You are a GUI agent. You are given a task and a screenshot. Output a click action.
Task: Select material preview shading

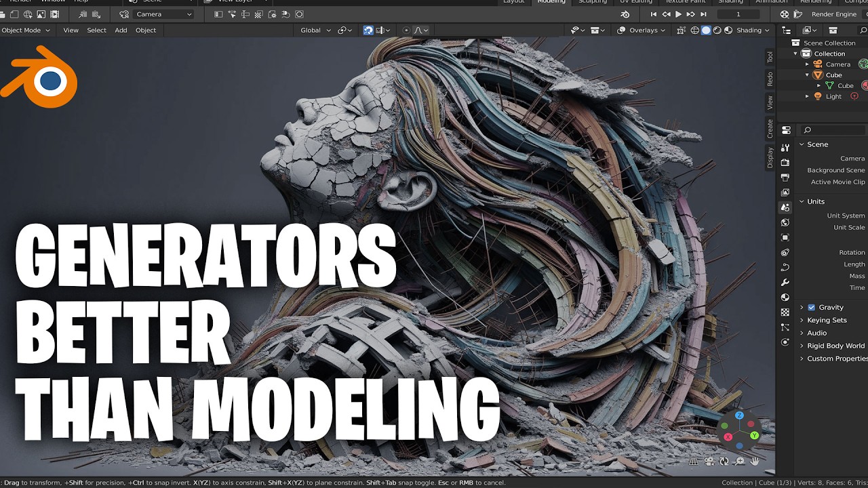click(x=717, y=30)
